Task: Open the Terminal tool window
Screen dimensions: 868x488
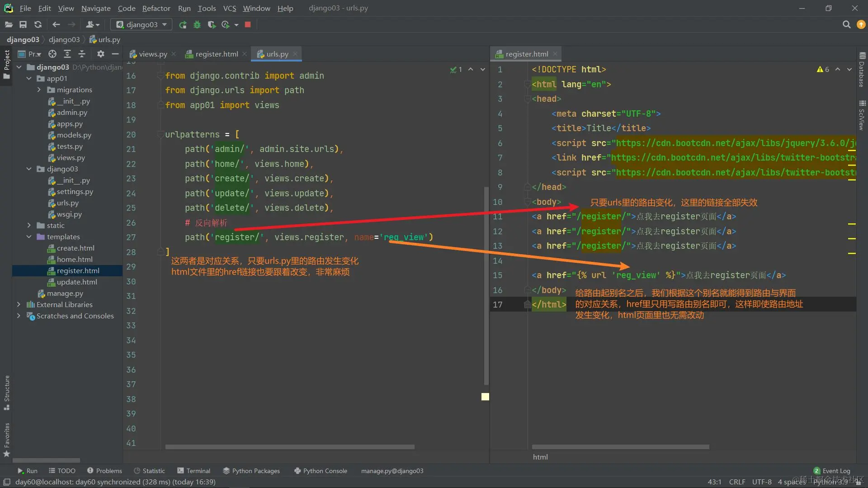Action: coord(194,471)
